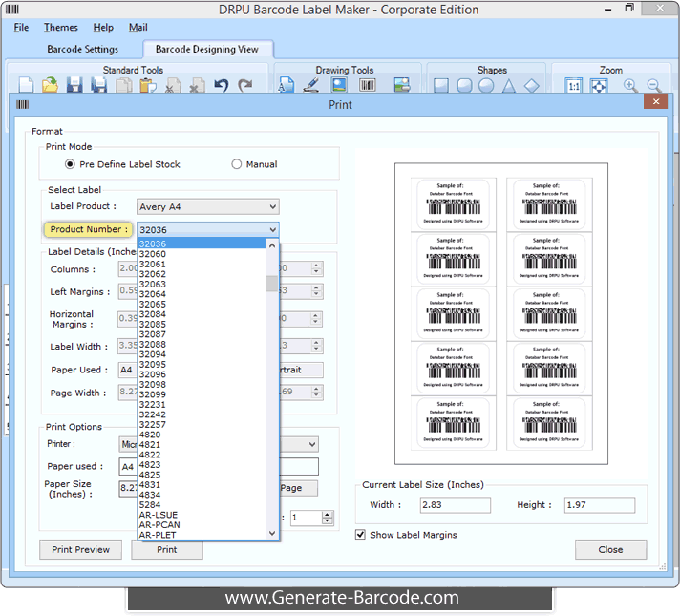Choose 5284 from the product number list

point(202,505)
